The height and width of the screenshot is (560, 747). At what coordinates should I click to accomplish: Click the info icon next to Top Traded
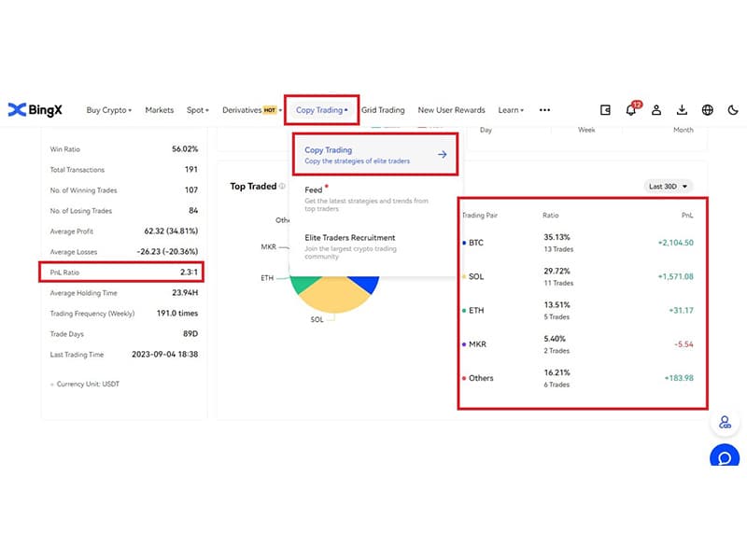[x=282, y=186]
